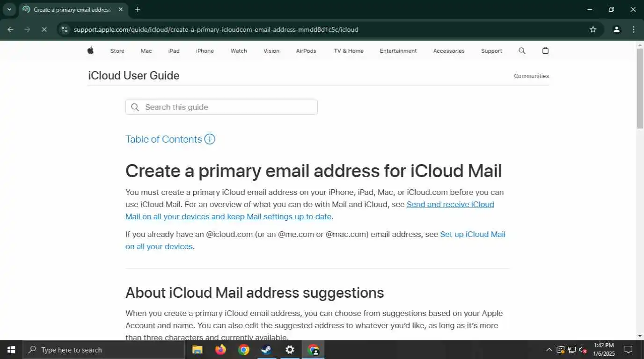Click the muted volume icon in tray
Viewport: 644px width, 359px height.
(583, 350)
